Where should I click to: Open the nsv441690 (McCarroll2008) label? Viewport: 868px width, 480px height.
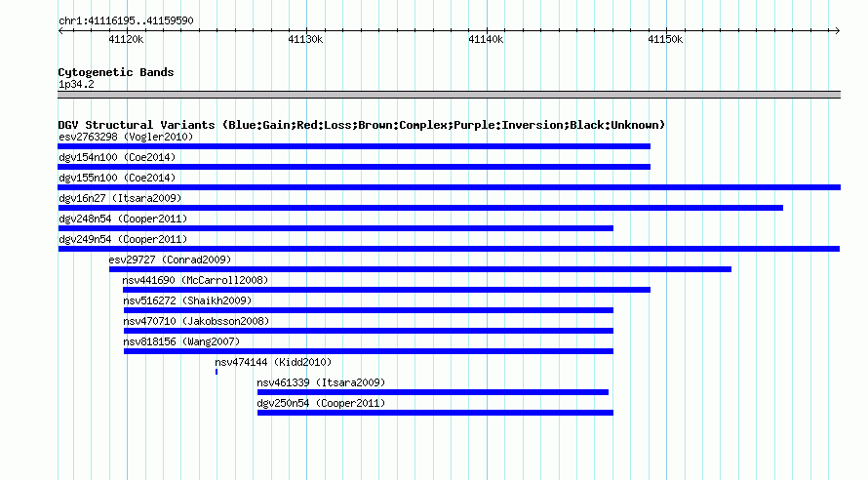click(195, 280)
